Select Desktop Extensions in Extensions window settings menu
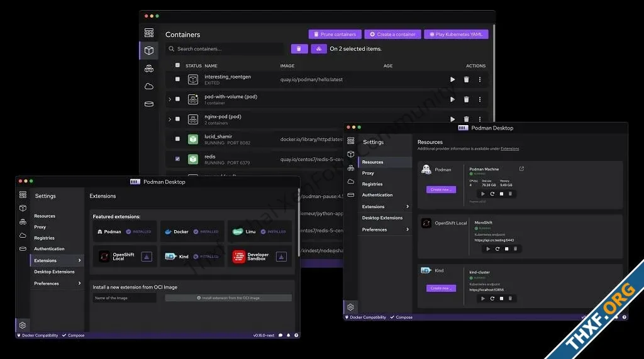This screenshot has width=644, height=359. 54,272
